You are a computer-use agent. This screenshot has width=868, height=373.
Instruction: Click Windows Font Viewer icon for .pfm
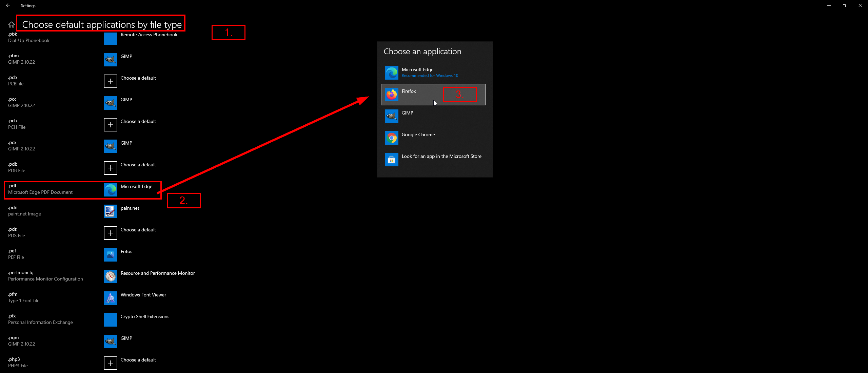[x=111, y=298]
